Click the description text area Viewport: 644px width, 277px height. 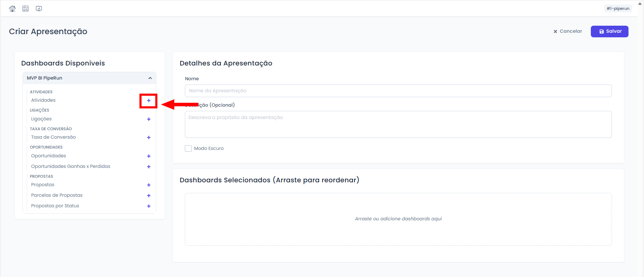tap(398, 124)
